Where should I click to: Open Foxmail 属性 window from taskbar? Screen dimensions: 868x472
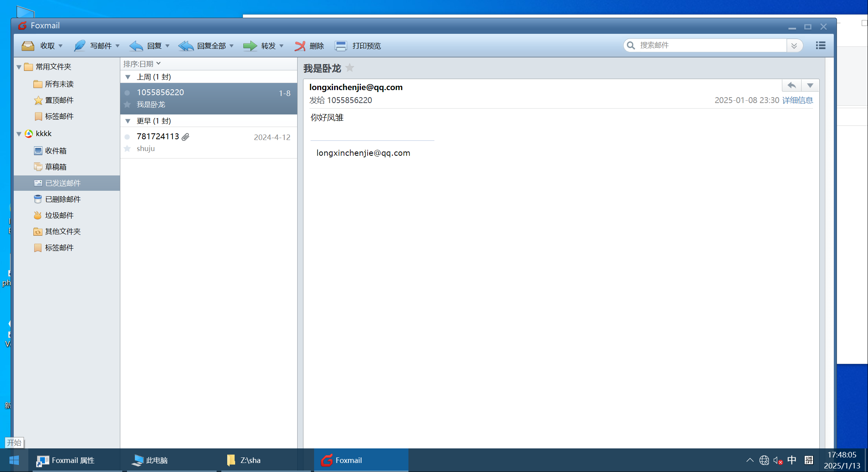point(73,460)
